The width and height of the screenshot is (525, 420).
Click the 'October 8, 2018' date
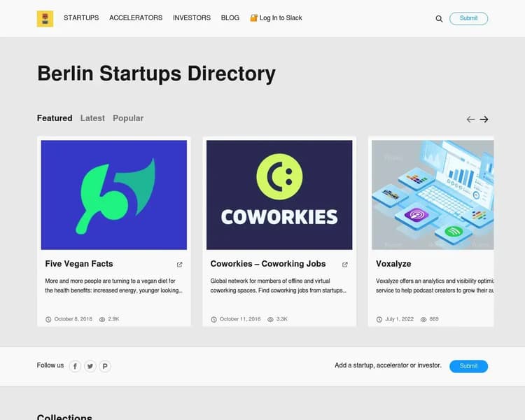73,319
